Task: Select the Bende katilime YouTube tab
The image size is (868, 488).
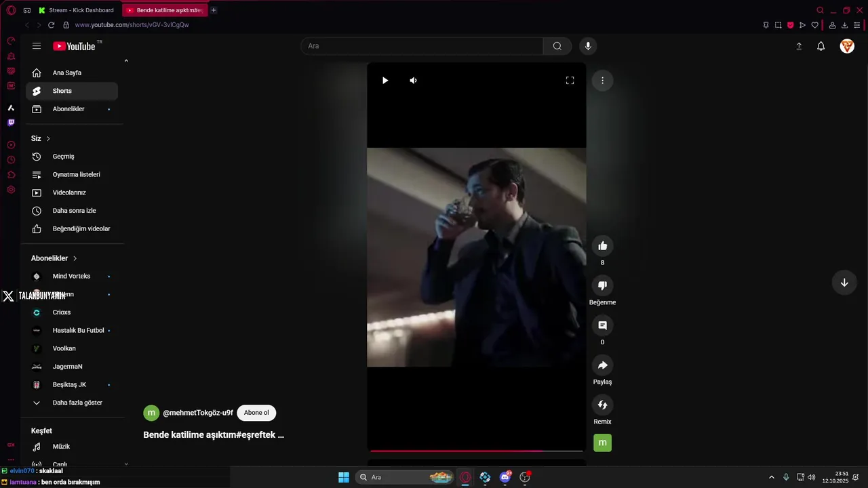Action: [x=165, y=10]
